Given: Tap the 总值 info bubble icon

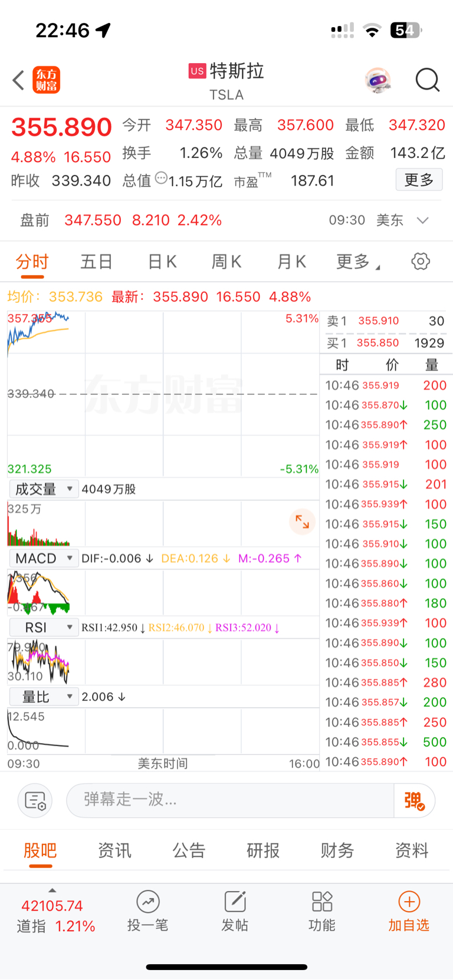Looking at the screenshot, I should [161, 178].
